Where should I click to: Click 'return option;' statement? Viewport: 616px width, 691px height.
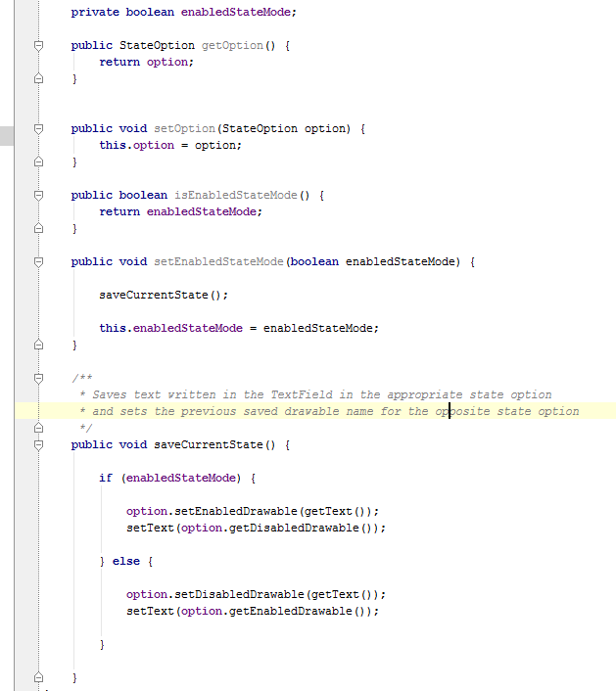coord(146,62)
